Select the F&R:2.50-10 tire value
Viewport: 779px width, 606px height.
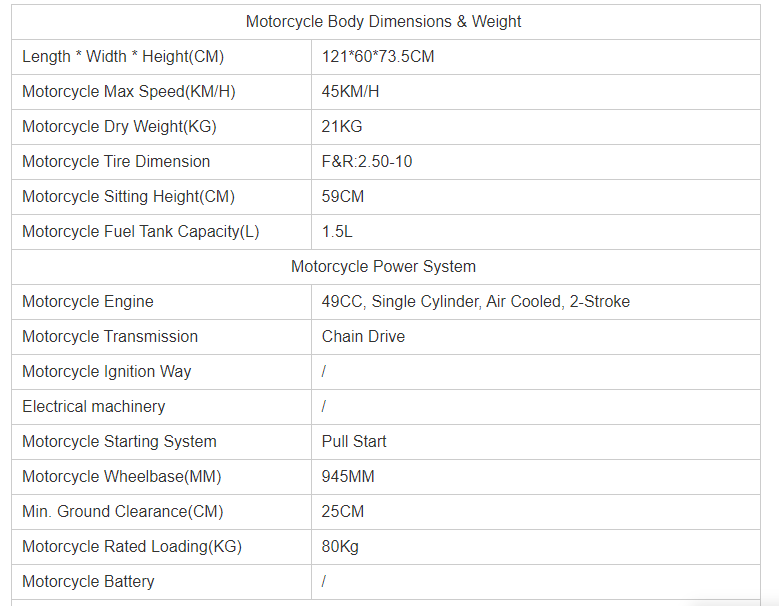(367, 161)
